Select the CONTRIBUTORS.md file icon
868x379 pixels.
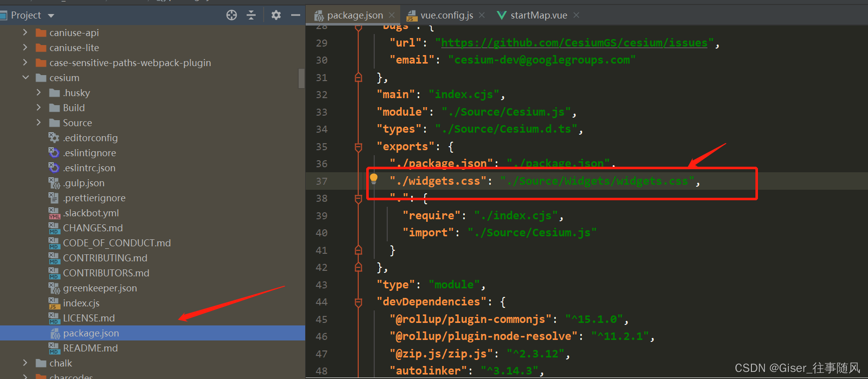tap(54, 273)
